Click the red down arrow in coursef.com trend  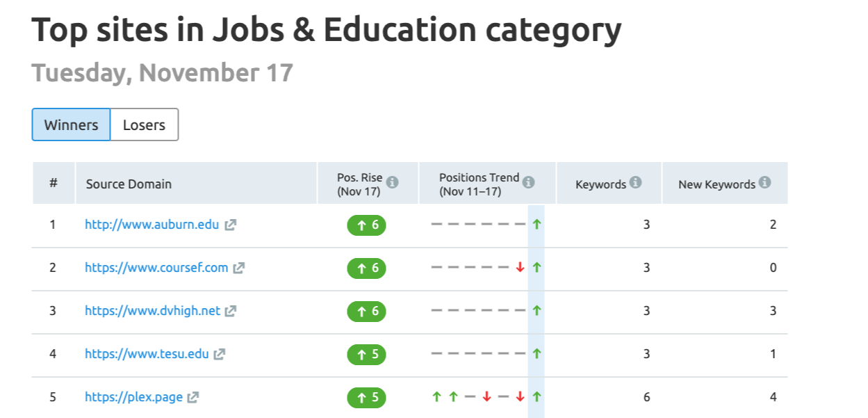coord(520,268)
